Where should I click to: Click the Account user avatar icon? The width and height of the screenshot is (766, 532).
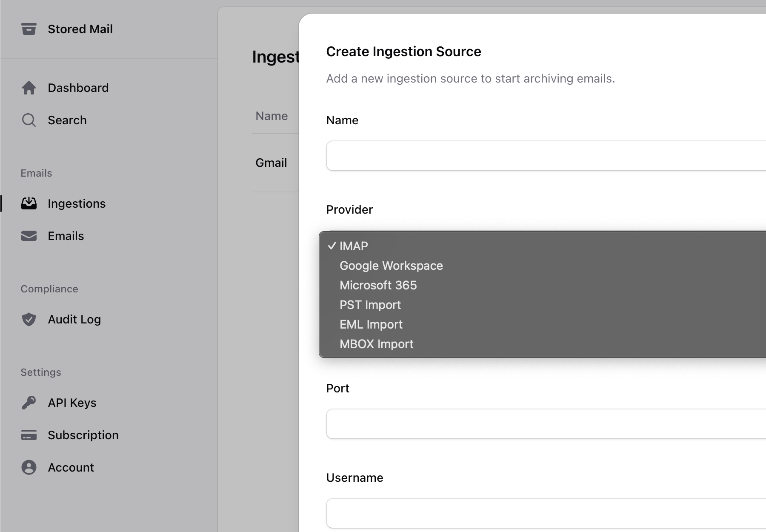tap(29, 467)
